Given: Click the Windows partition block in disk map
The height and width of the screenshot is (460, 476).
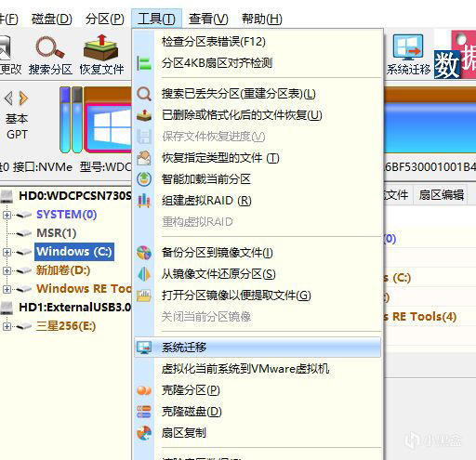Looking at the screenshot, I should pyautogui.click(x=108, y=127).
